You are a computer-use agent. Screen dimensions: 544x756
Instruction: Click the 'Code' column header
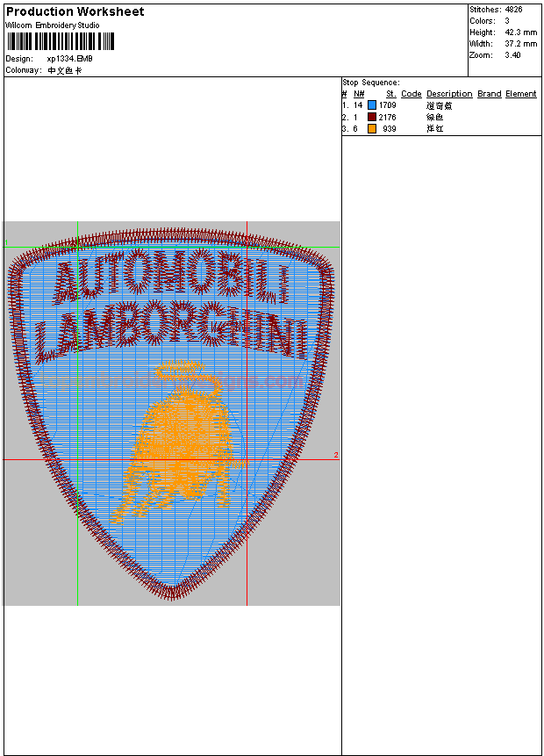tap(411, 94)
